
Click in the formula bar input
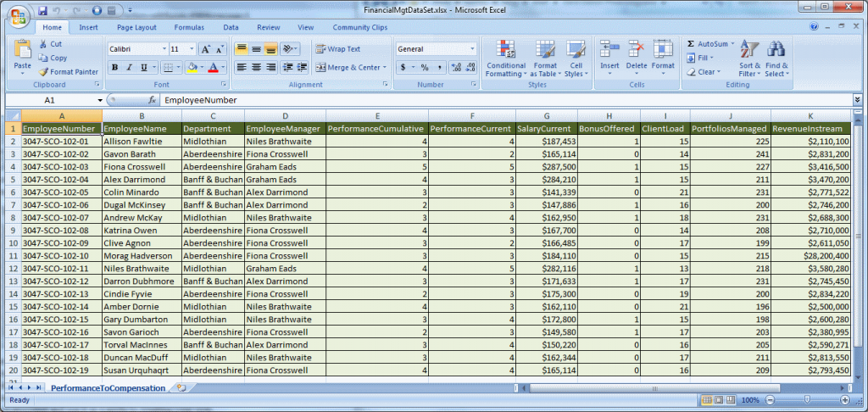[x=507, y=100]
